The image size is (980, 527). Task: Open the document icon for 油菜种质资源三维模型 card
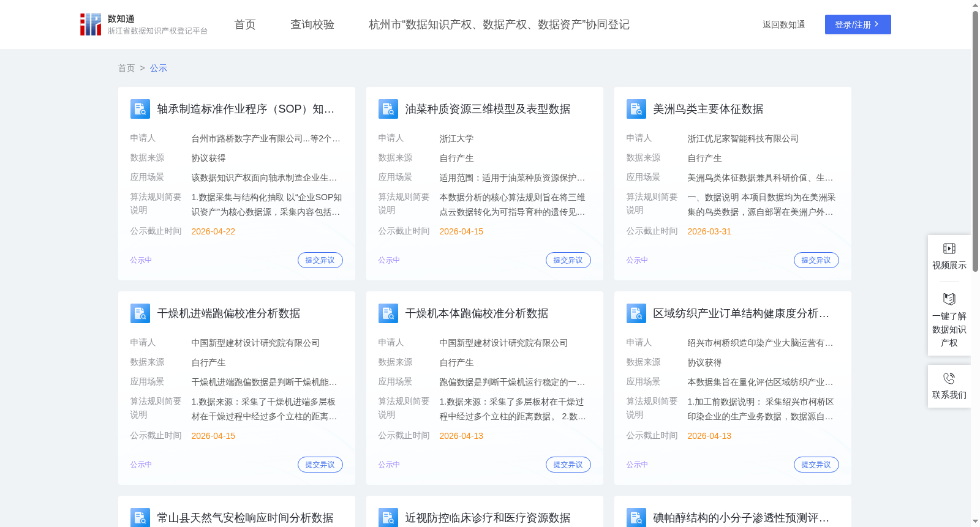coord(388,109)
